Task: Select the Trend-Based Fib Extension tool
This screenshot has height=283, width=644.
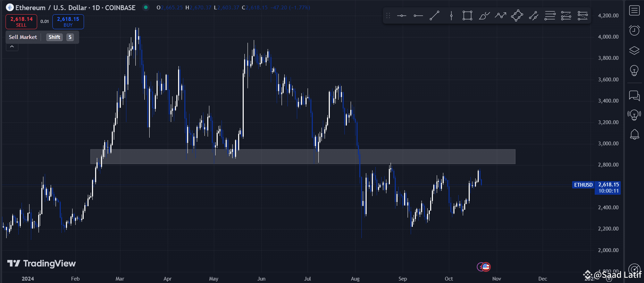Action: tap(566, 16)
